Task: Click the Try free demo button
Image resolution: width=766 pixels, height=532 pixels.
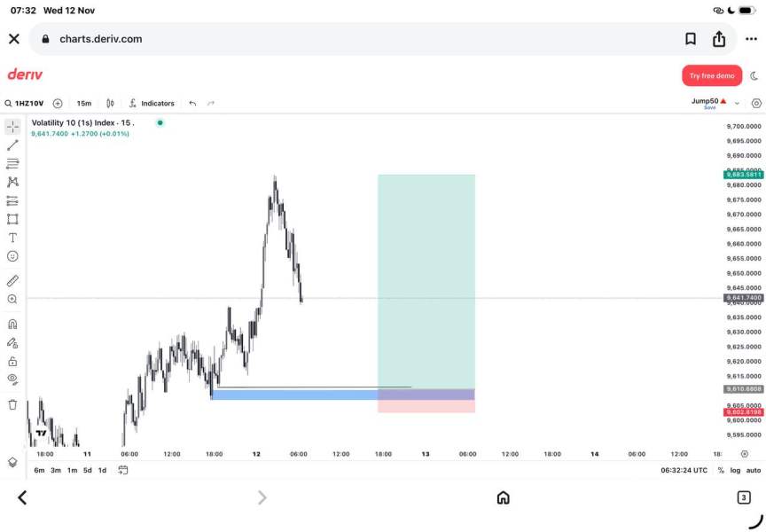Action: click(712, 75)
